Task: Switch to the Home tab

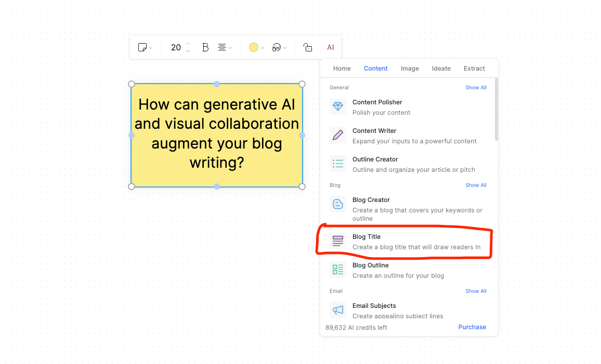Action: tap(342, 69)
